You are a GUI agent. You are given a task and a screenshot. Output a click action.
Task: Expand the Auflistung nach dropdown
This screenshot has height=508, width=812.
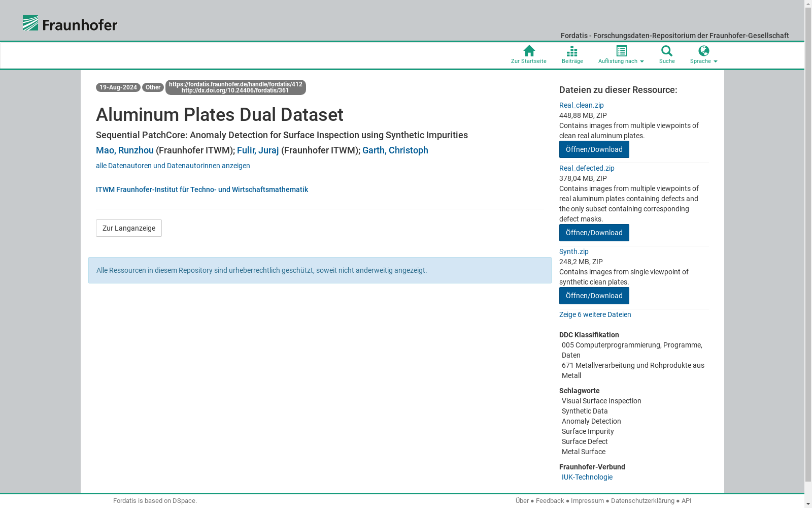click(x=621, y=54)
